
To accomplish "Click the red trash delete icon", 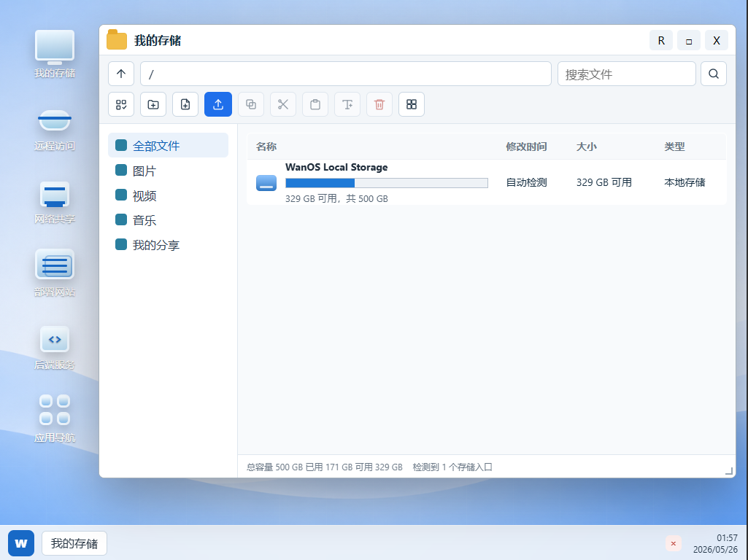I will (x=379, y=104).
